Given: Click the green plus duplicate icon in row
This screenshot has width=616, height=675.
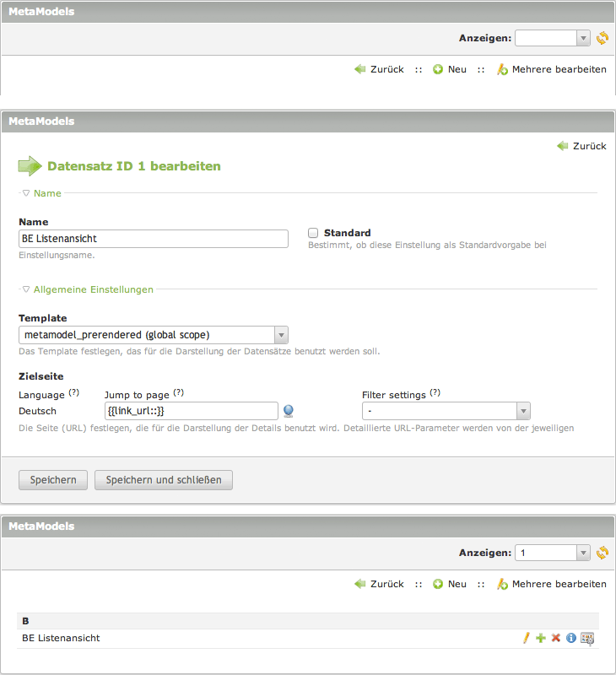Looking at the screenshot, I should tap(540, 638).
